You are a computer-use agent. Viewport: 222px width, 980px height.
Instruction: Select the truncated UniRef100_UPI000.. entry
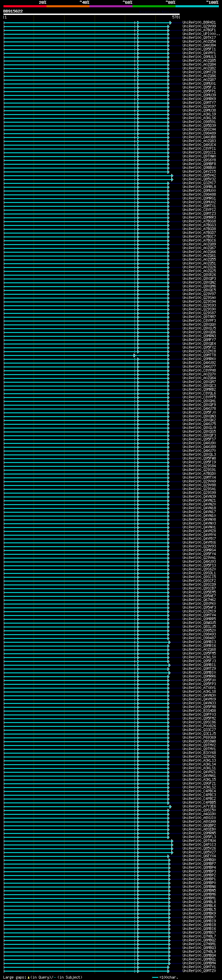coord(201,34)
